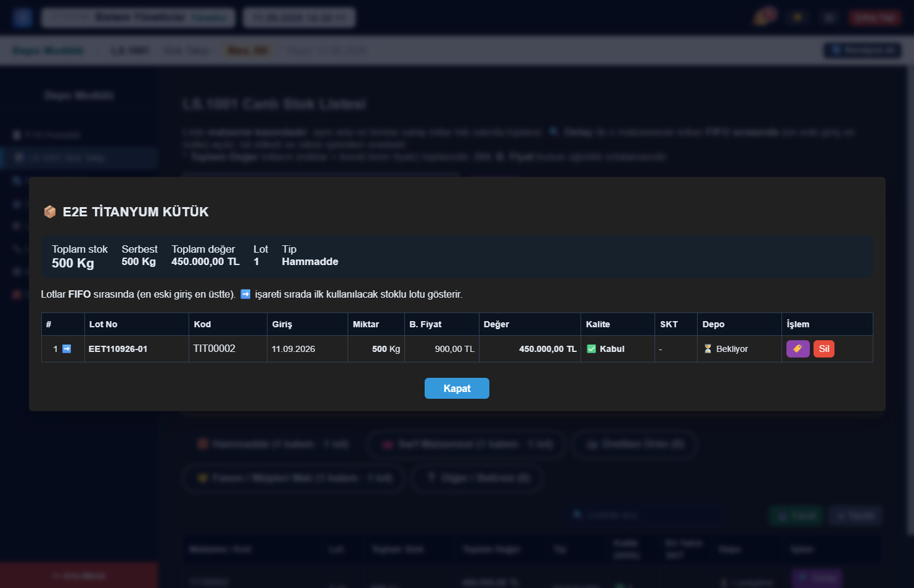Click the hourglass icon beside Bekliyor
Viewport: 914px width, 588px height.
[x=708, y=349]
